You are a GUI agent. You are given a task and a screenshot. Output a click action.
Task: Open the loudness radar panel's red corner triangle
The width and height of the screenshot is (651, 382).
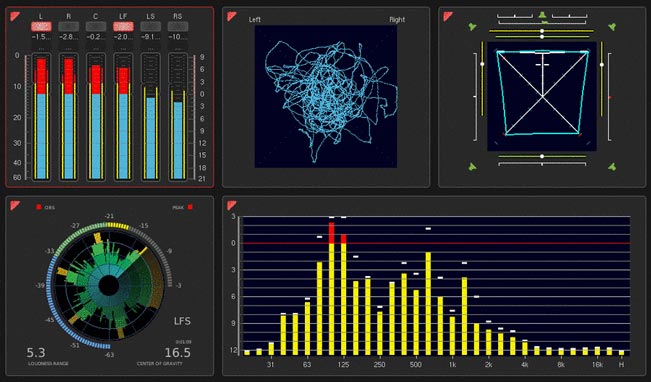[x=15, y=205]
